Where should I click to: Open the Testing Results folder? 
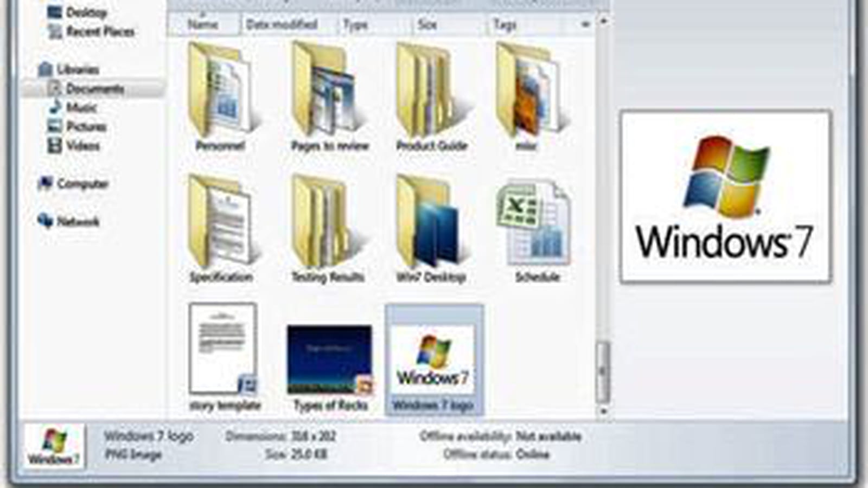[x=328, y=229]
